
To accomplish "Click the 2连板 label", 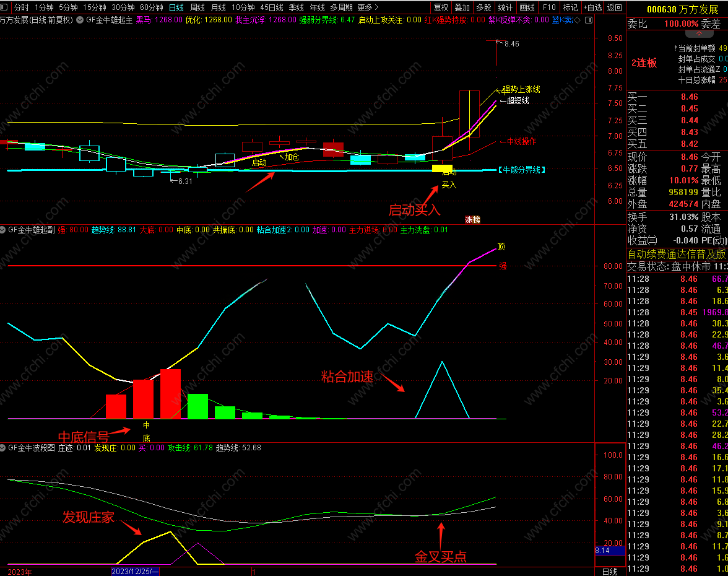I will [x=644, y=63].
